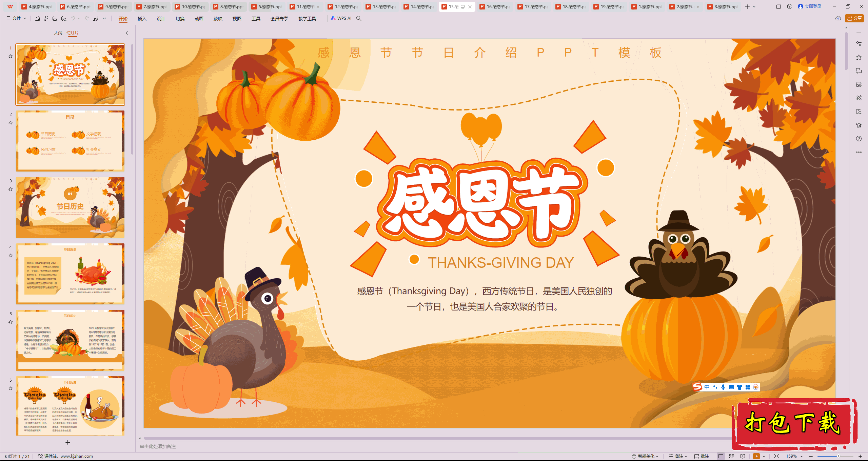
Task: Click the multi-window icon in the title bar
Action: tap(779, 6)
